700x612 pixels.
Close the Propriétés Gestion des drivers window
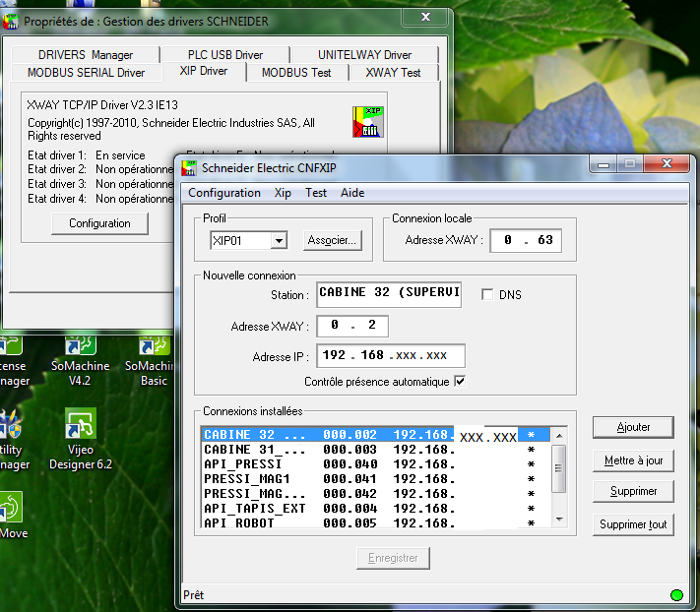425,17
